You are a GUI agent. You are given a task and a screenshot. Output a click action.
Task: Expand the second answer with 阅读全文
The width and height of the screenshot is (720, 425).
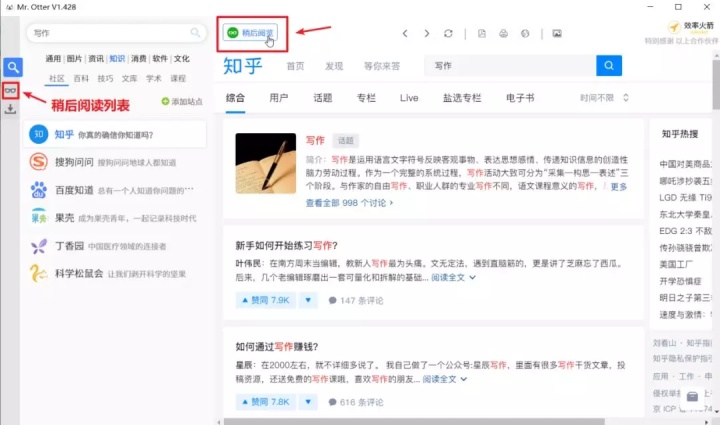click(x=444, y=379)
